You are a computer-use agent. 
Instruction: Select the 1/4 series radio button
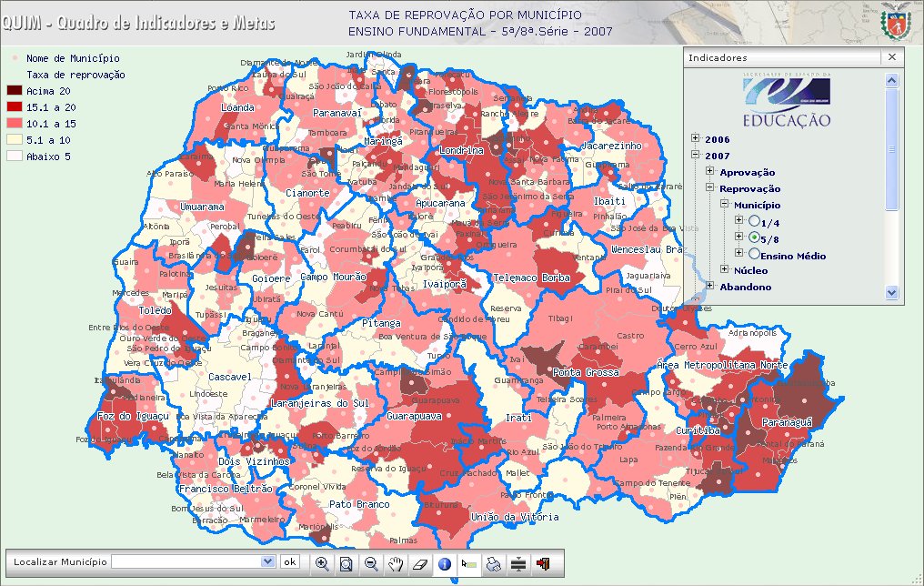(754, 221)
